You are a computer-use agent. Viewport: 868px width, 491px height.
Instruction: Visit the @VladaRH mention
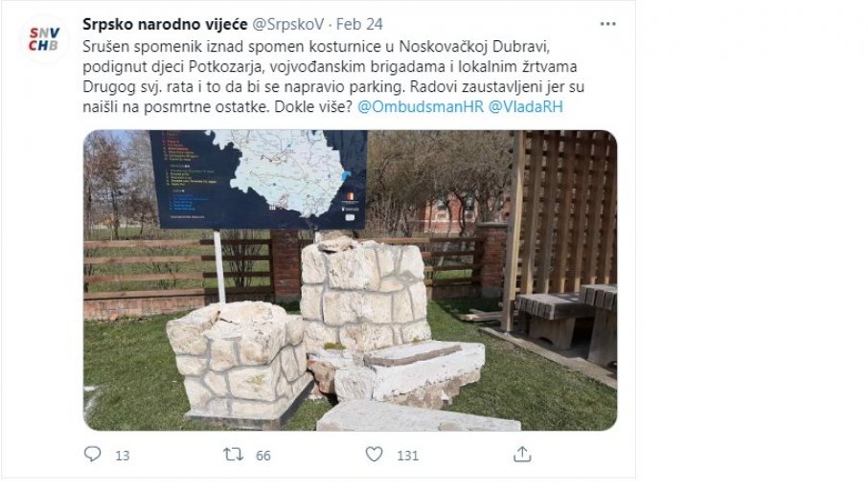pos(525,106)
